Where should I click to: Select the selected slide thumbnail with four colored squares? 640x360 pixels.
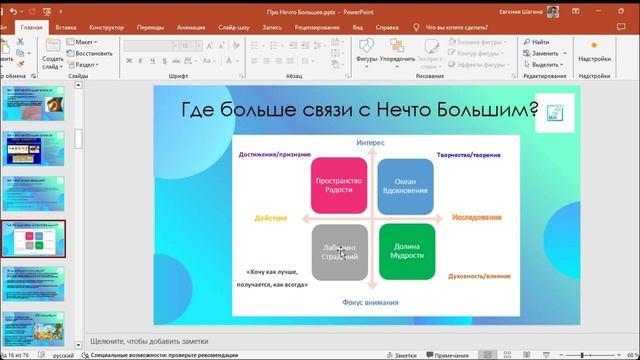pos(34,239)
